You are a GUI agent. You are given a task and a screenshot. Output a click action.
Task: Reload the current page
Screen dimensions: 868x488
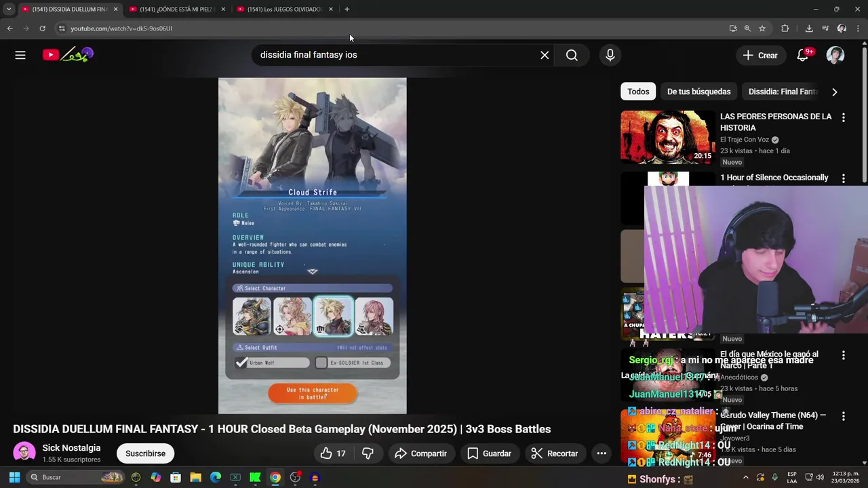(x=42, y=28)
